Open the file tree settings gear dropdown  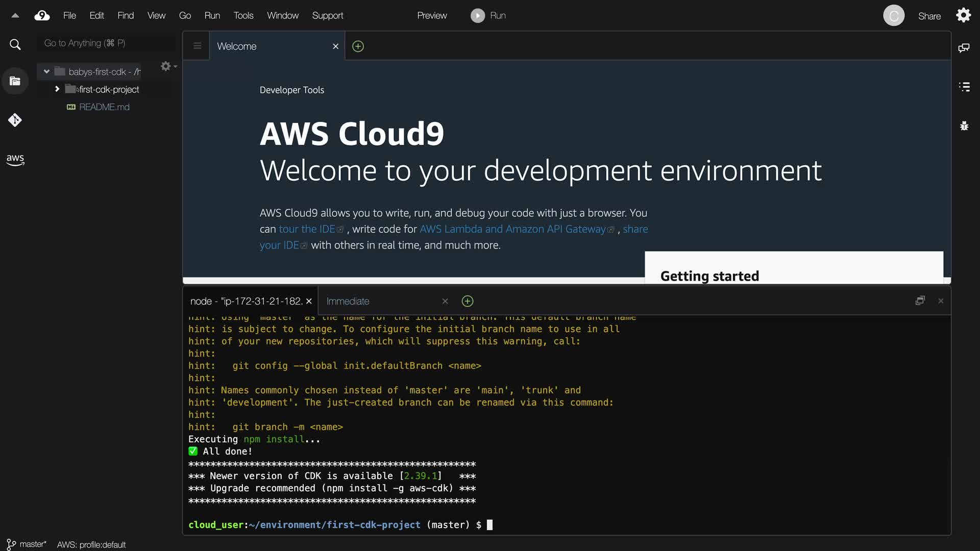pos(168,66)
